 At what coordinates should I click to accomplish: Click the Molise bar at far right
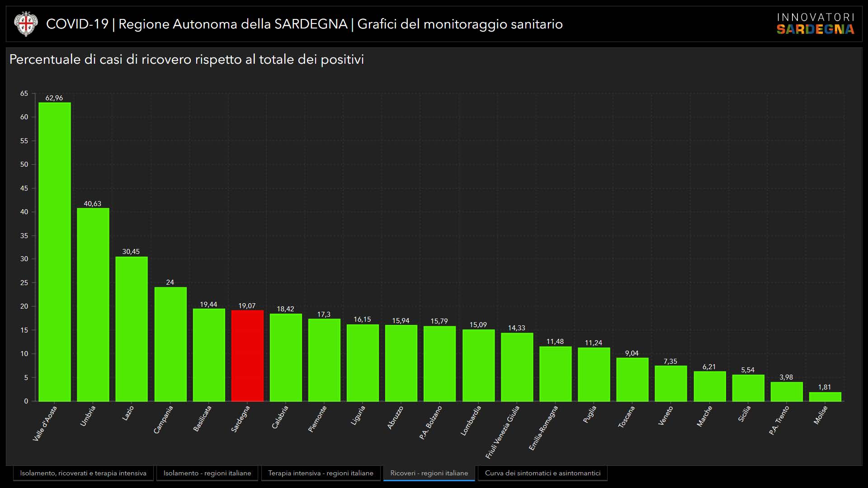click(825, 397)
